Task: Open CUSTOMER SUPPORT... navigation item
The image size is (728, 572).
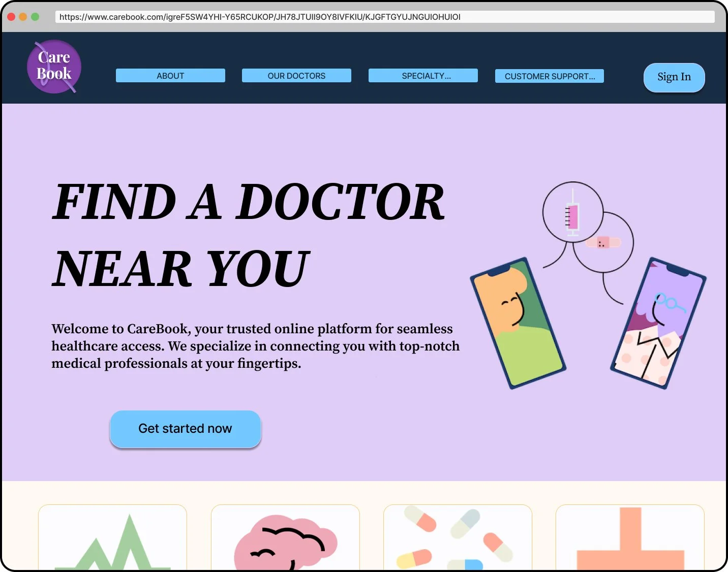Action: [550, 76]
